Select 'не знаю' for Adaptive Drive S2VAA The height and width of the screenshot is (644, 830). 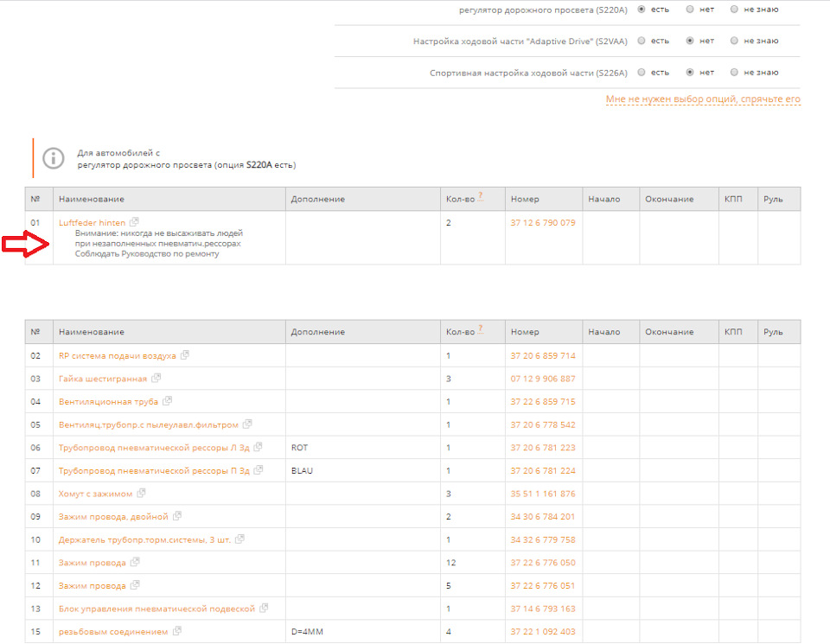coord(734,41)
